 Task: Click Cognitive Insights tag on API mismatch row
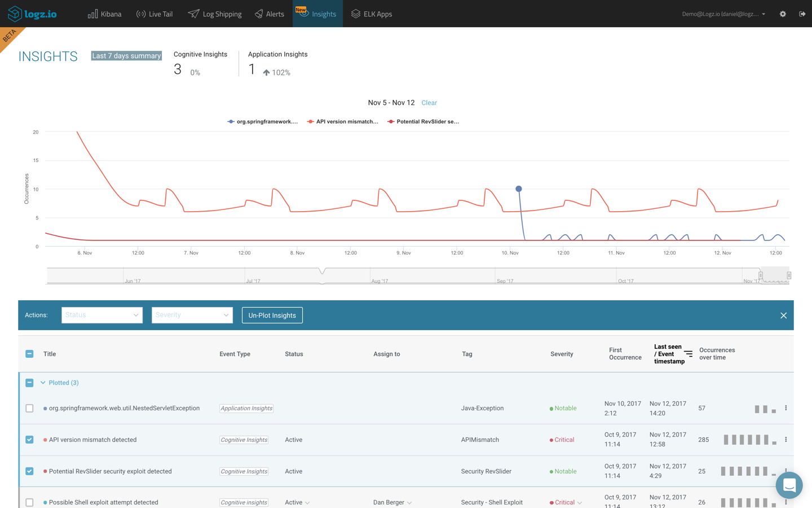coord(244,440)
